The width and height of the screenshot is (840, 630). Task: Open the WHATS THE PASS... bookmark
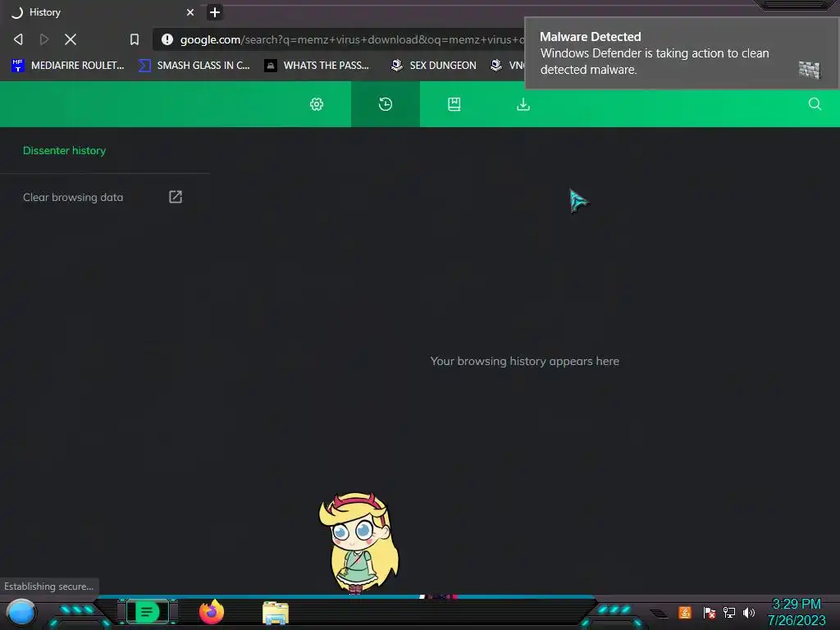tap(317, 66)
